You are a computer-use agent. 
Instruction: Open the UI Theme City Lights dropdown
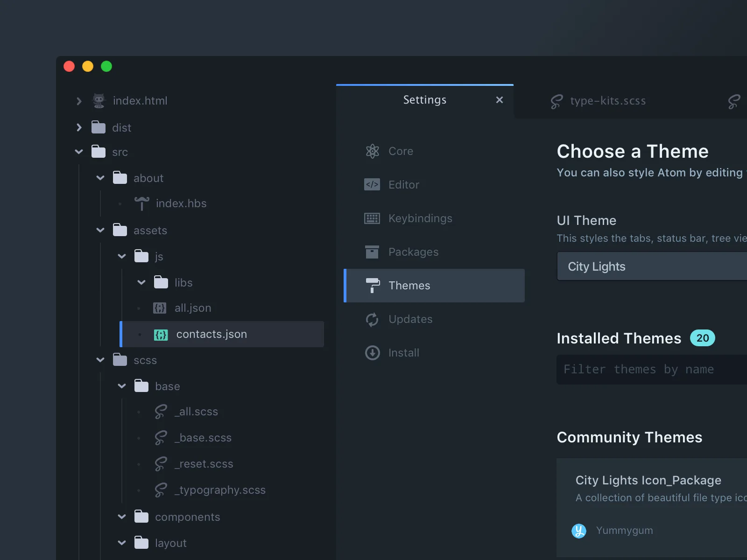pos(652,266)
